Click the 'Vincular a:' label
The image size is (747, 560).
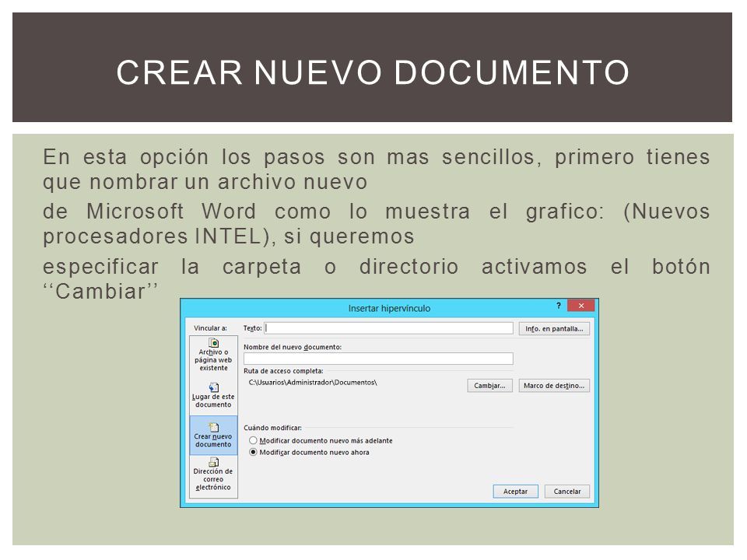(x=210, y=328)
